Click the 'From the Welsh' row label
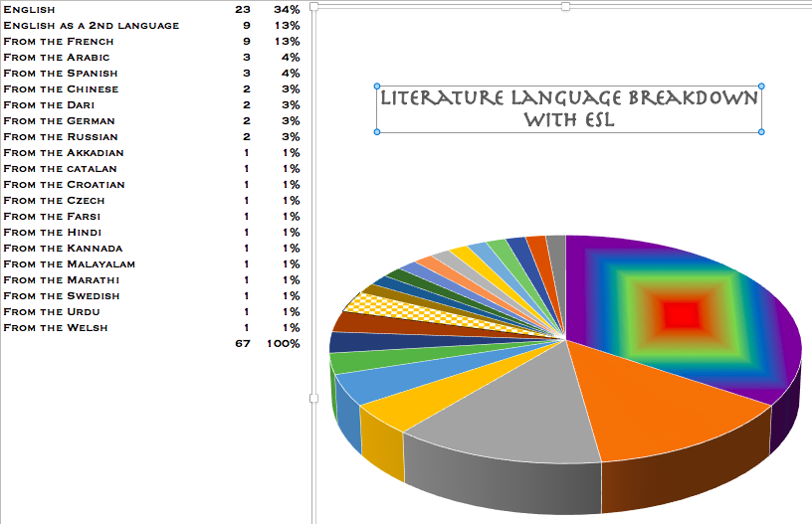 56,327
